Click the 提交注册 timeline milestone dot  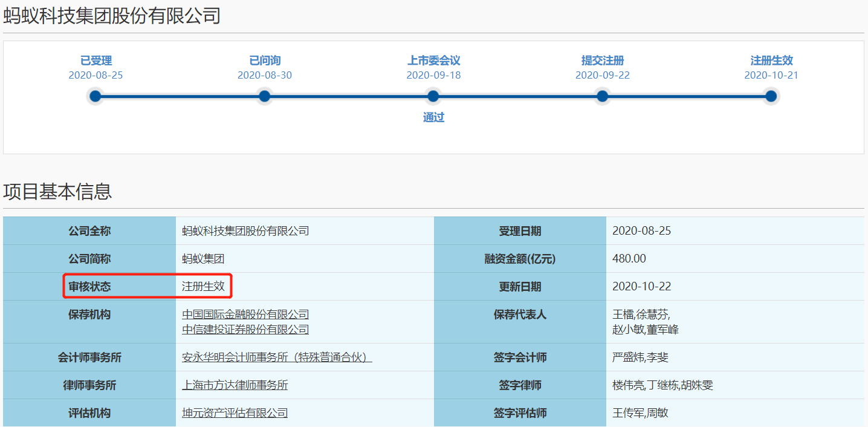coord(602,96)
